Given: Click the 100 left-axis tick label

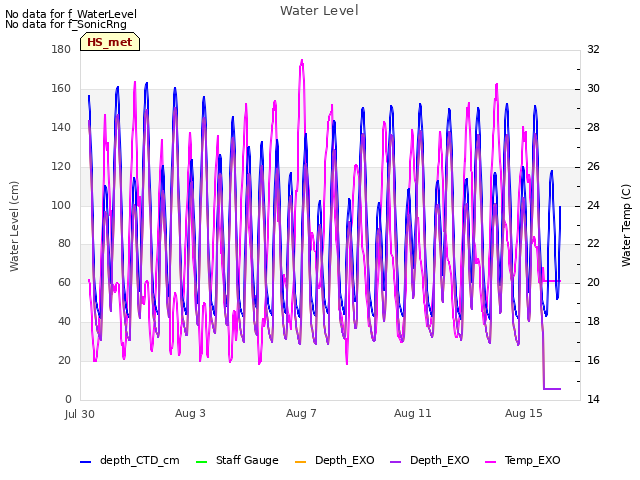Looking at the screenshot, I should pyautogui.click(x=61, y=205).
